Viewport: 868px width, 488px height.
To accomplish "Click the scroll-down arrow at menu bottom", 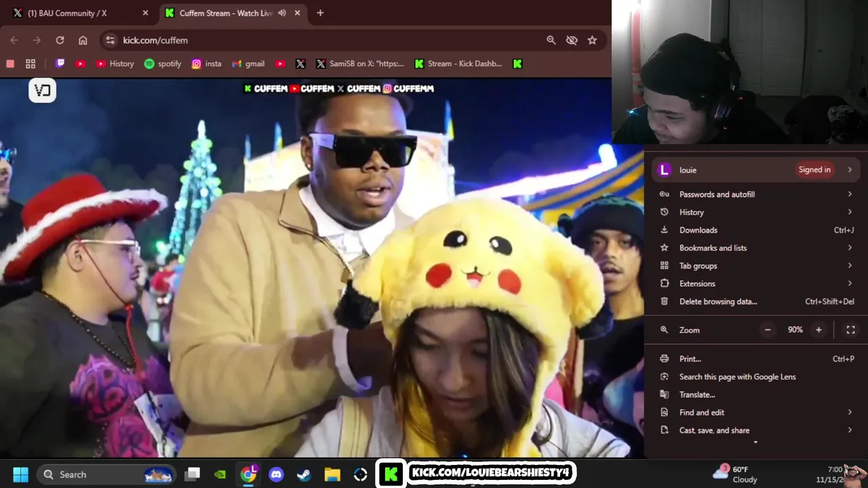I will (755, 443).
